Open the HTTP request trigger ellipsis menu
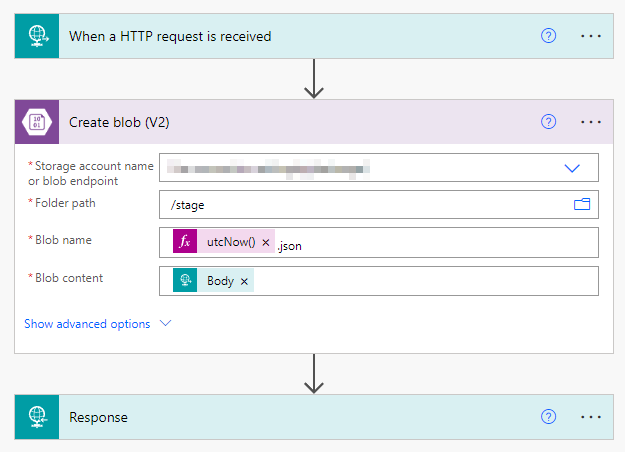625x452 pixels. (591, 36)
